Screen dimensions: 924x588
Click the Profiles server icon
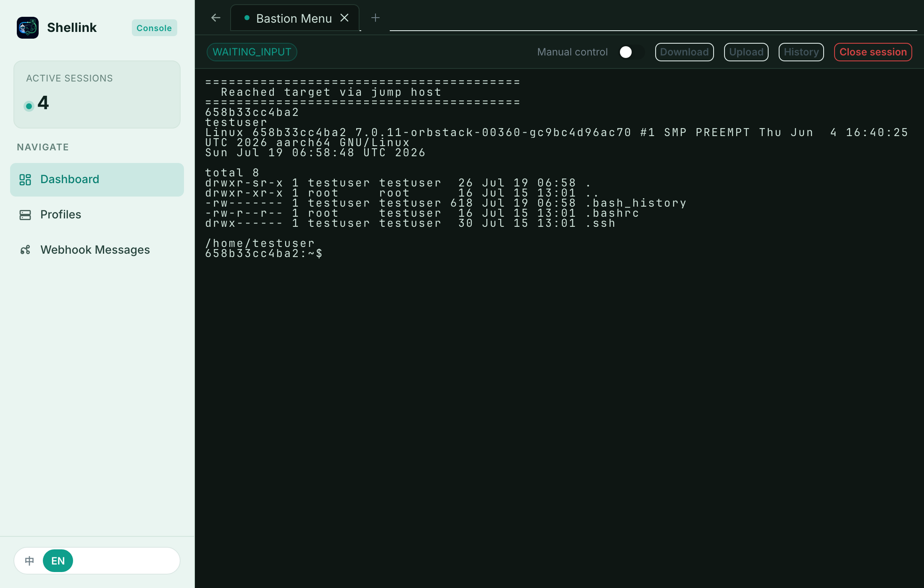click(x=25, y=215)
